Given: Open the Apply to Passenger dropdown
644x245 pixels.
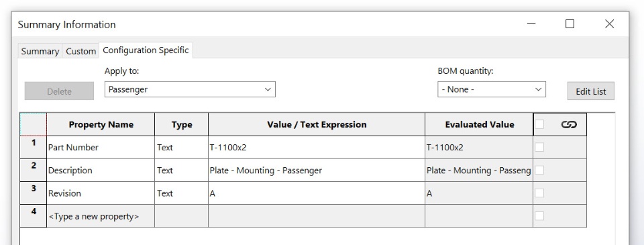Looking at the screenshot, I should 190,90.
